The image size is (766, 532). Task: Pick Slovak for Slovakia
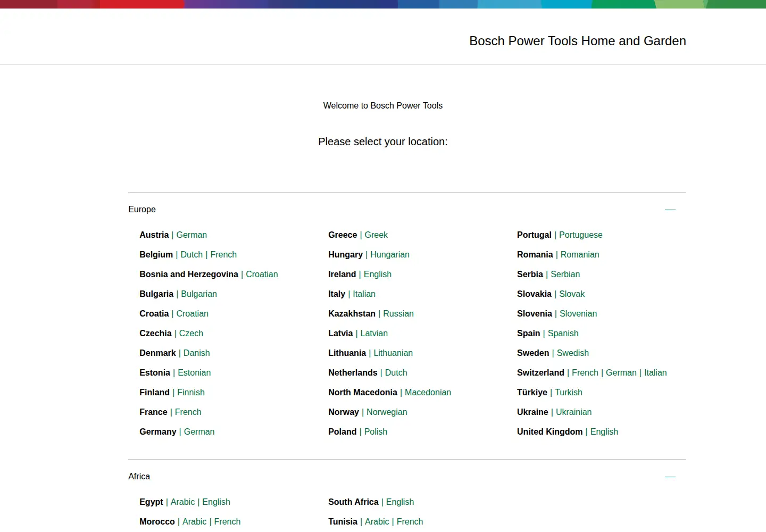572,294
